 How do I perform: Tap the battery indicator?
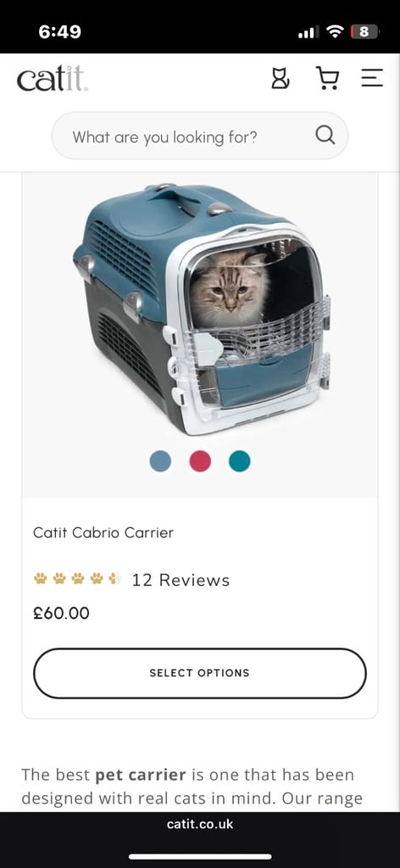pos(364,32)
